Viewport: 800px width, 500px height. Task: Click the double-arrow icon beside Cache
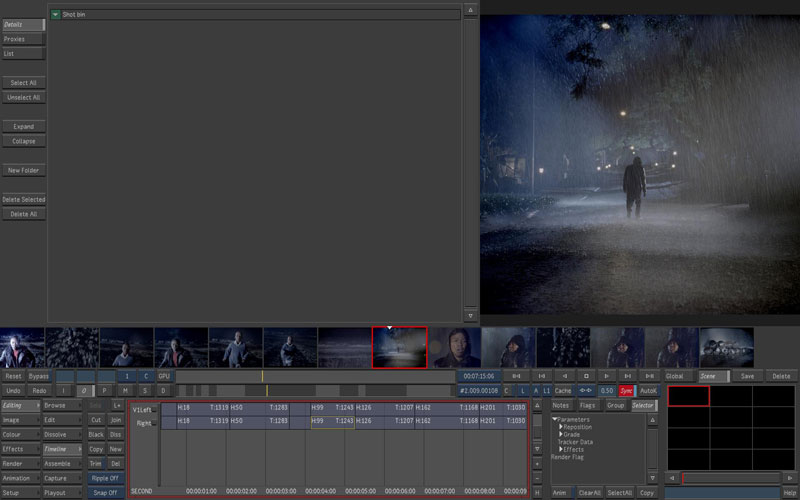[585, 391]
